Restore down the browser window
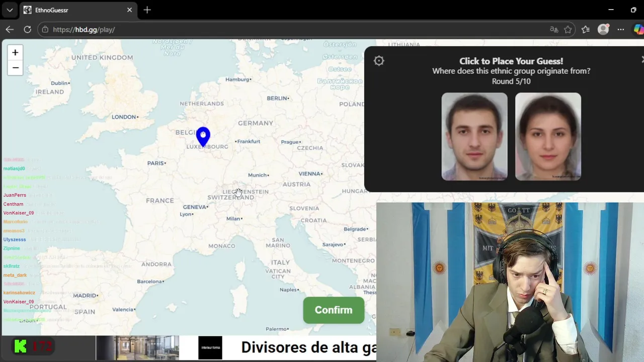The width and height of the screenshot is (644, 362). pos(633,10)
